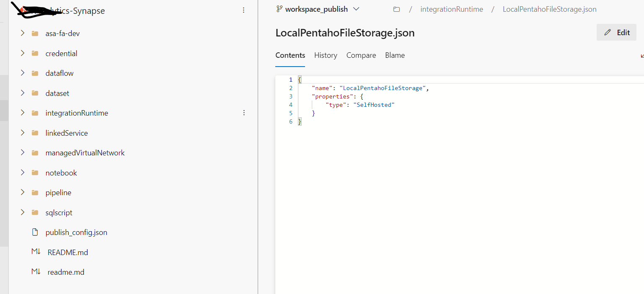Expand the integrationRuntime folder

[22, 113]
